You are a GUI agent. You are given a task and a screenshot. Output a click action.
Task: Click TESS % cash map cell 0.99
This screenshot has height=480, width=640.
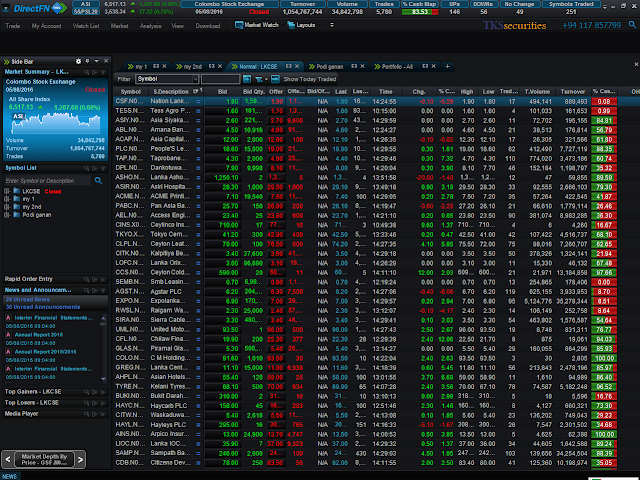pos(604,111)
